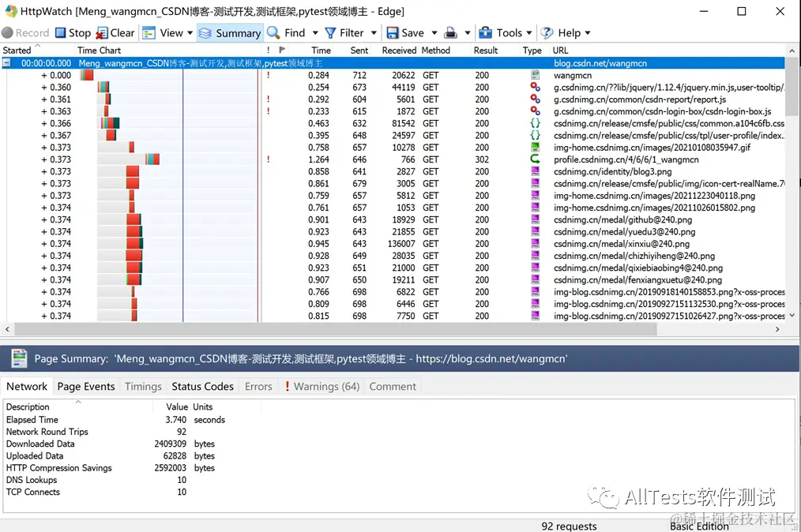Open the Warnings (64) tab
The width and height of the screenshot is (801, 532).
coord(322,387)
